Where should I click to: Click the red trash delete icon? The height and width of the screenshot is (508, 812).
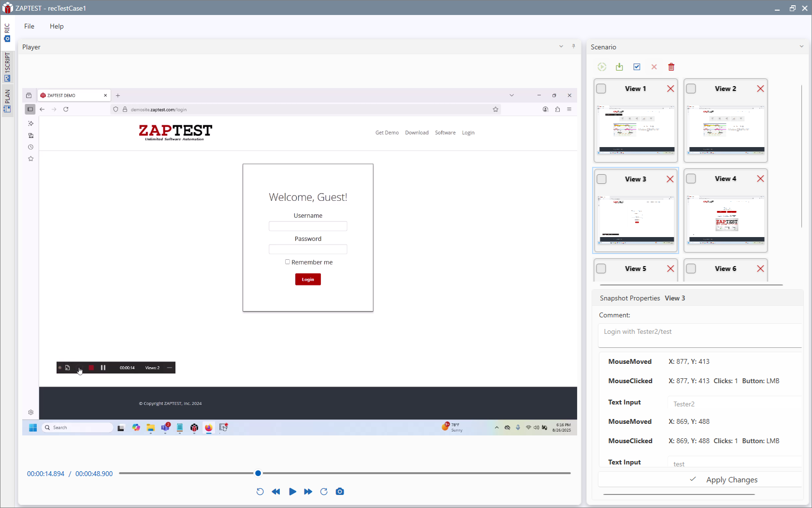671,67
